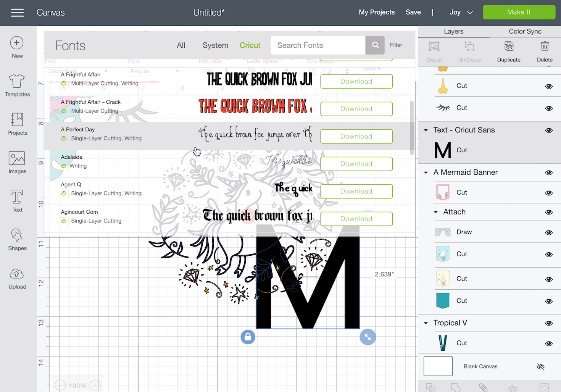Click the Search Fonts input field
Screen dimensions: 561x392
pos(318,45)
